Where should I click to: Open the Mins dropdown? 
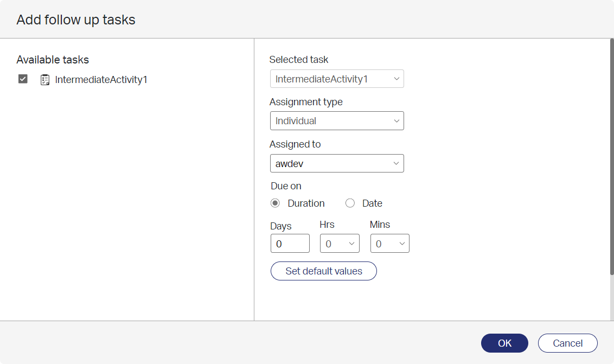(389, 244)
